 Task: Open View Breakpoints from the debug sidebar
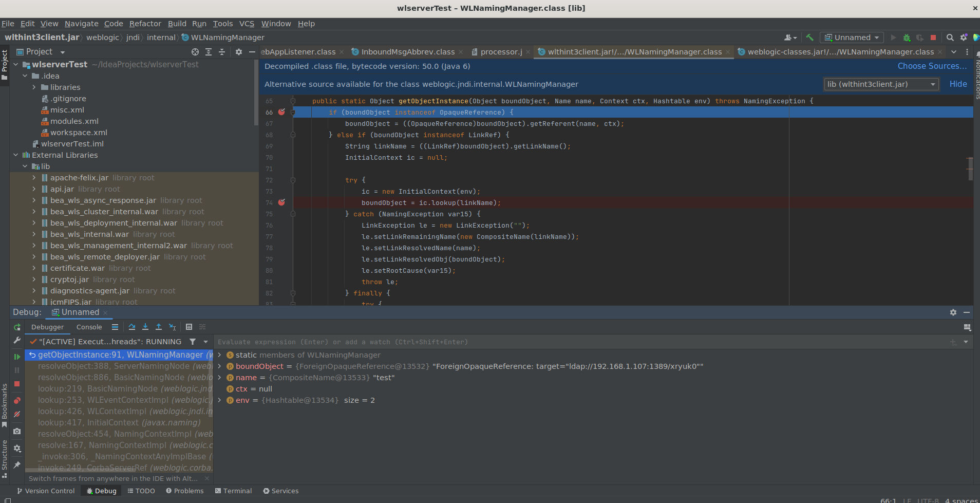[x=17, y=401]
